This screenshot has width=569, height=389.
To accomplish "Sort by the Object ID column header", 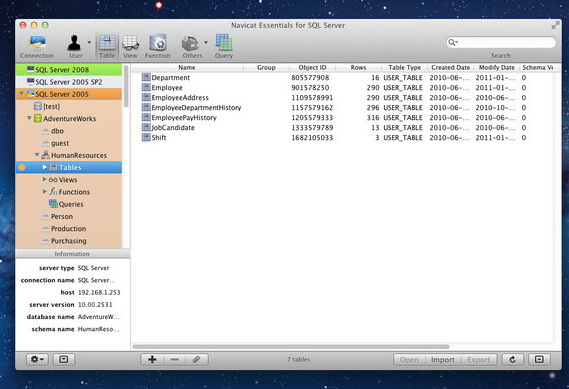I will 312,67.
